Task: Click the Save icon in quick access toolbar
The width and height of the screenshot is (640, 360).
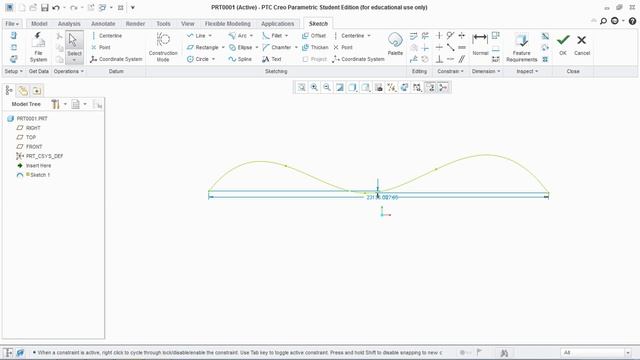Action: [x=44, y=8]
